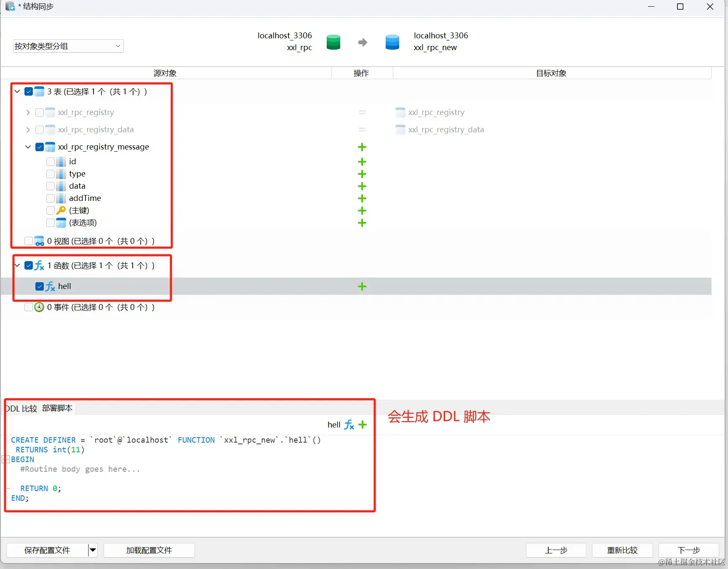This screenshot has height=569, width=728.
Task: Check the 0 视图 group checkbox
Action: point(29,241)
